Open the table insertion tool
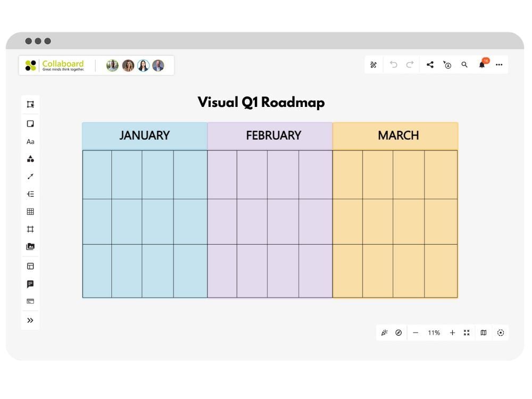Screen dimensions: 532x399 click(30, 211)
